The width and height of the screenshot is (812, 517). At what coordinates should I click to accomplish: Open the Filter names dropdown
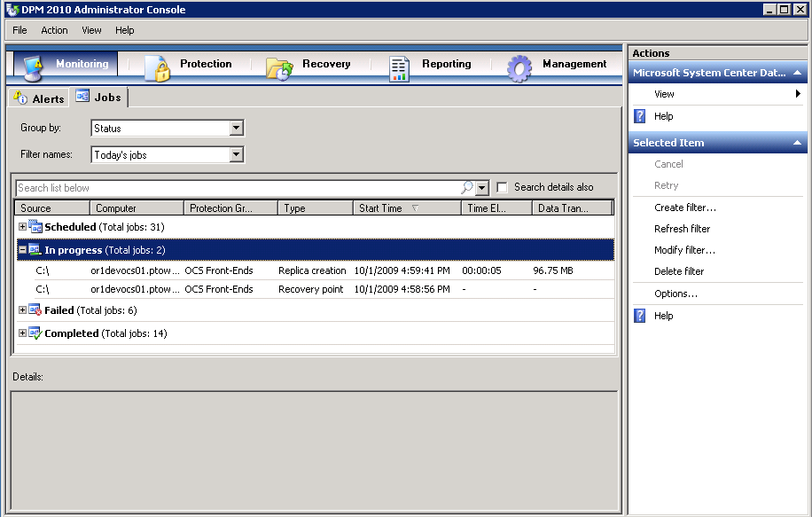pos(236,154)
